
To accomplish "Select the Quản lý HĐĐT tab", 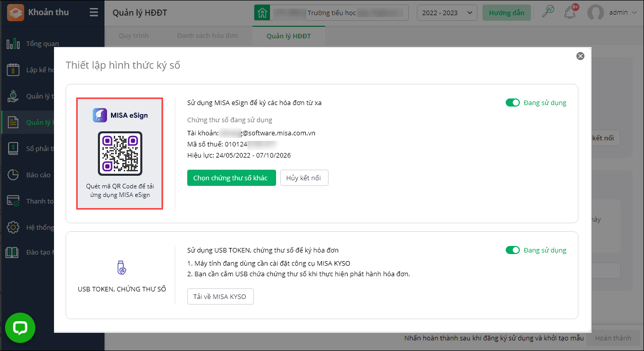I will (289, 36).
